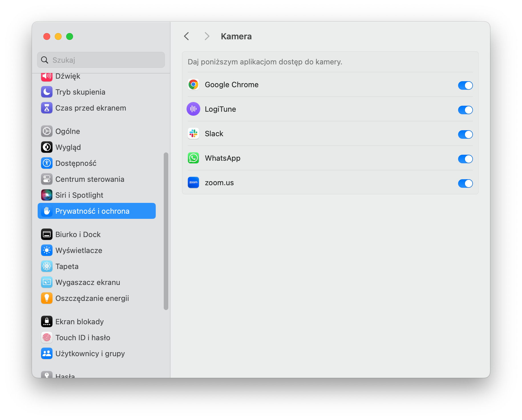The image size is (522, 420).
Task: Open Centrum sterowania label
Action: click(90, 179)
